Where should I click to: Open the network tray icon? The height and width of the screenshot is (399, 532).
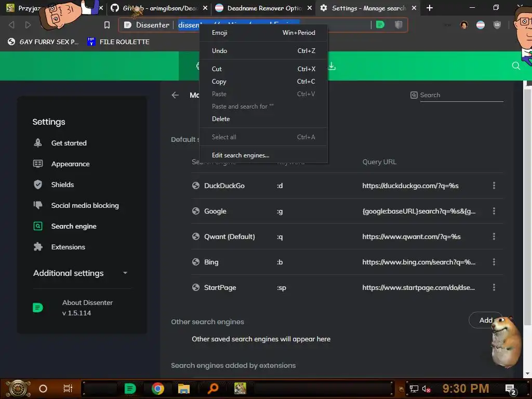(x=414, y=389)
